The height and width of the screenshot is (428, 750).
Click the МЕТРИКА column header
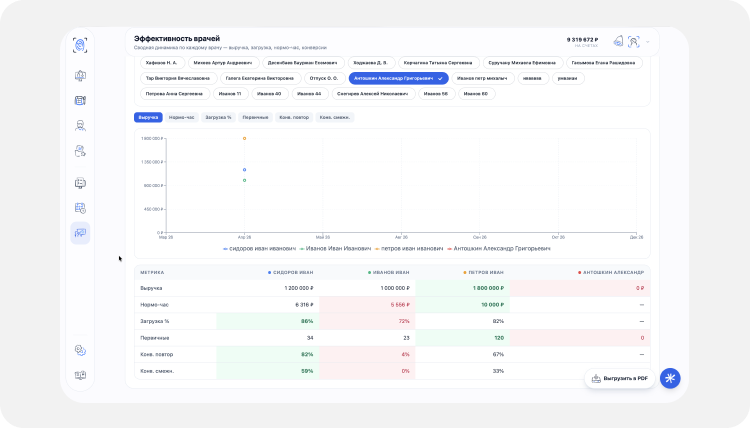152,273
